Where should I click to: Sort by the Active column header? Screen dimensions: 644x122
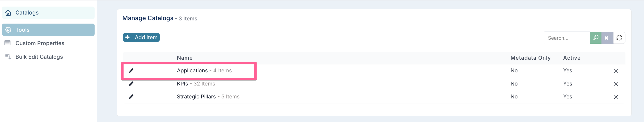coord(572,58)
